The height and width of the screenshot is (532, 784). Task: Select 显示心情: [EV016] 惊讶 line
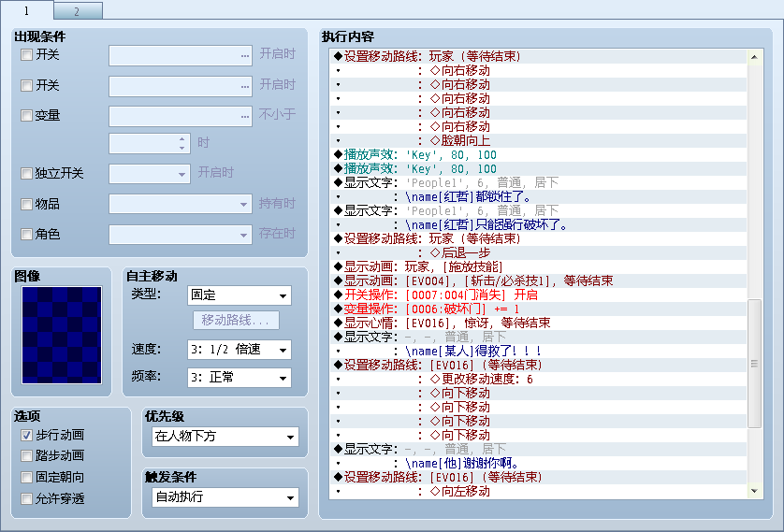point(538,323)
